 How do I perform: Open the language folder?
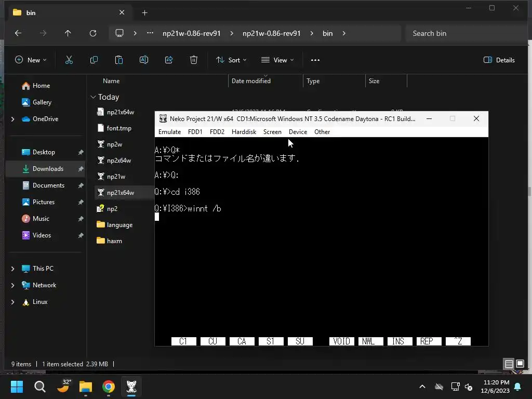coord(119,224)
